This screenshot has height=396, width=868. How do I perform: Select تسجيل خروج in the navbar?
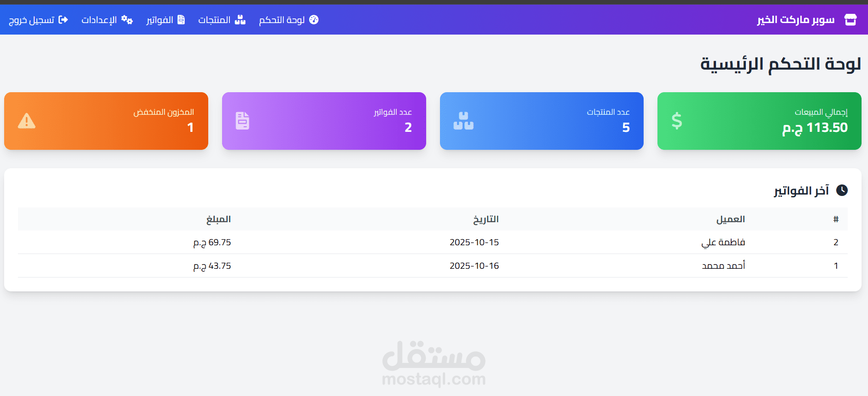click(x=39, y=19)
